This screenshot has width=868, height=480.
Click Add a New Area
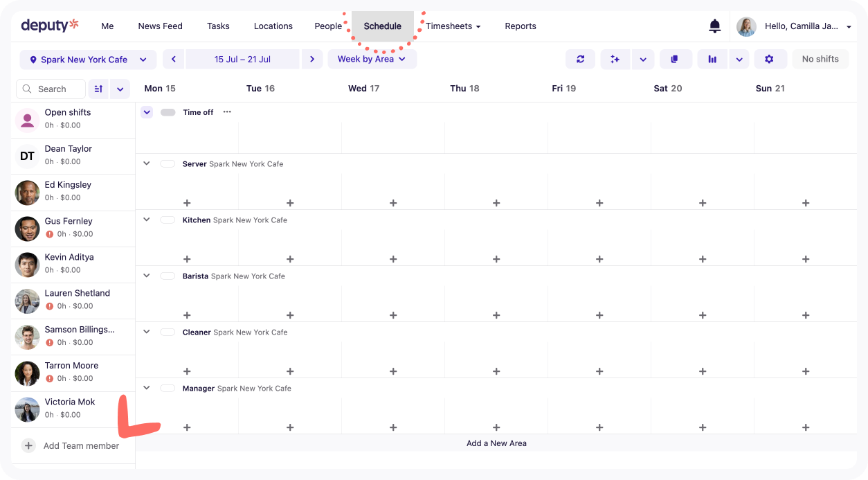[x=496, y=443]
